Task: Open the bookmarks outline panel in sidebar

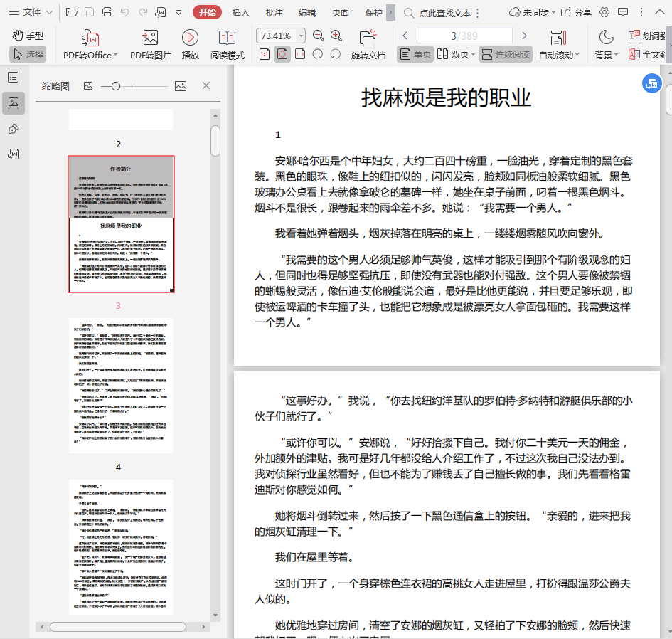Action: (14, 77)
